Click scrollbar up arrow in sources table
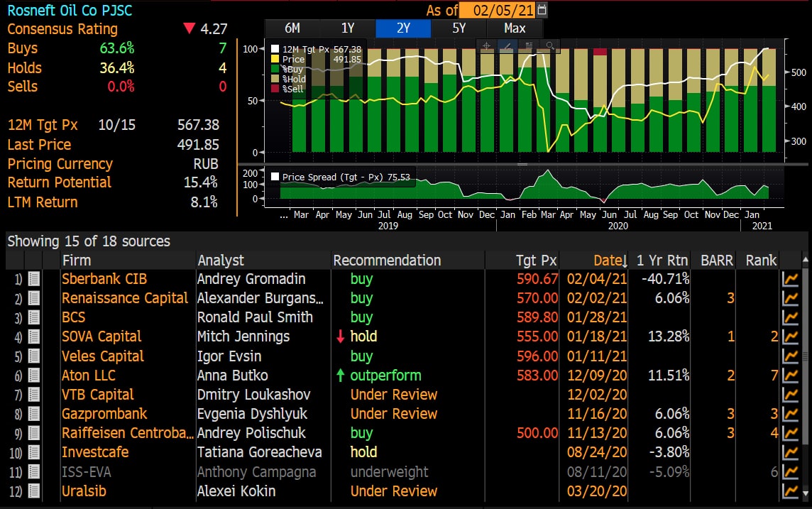The height and width of the screenshot is (509, 812). pyautogui.click(x=805, y=259)
